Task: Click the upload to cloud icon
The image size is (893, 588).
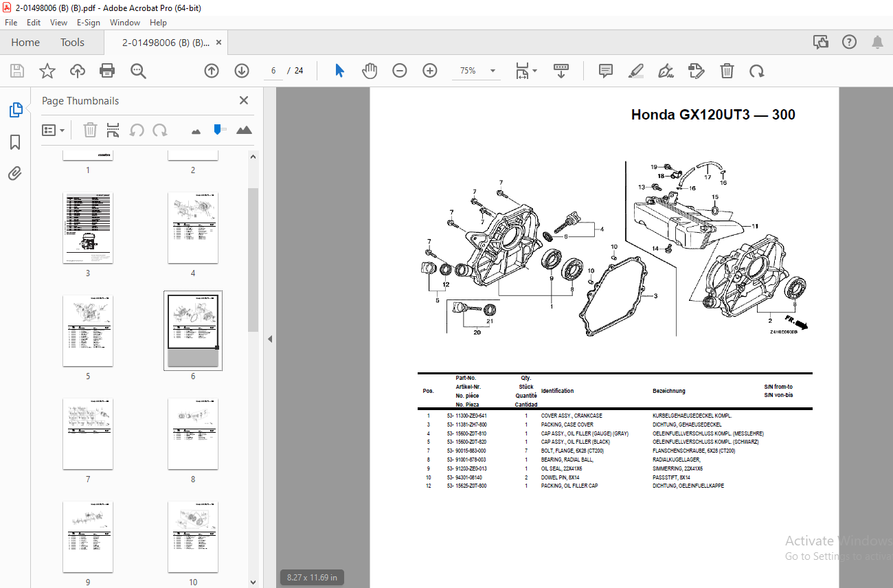Action: (x=77, y=71)
